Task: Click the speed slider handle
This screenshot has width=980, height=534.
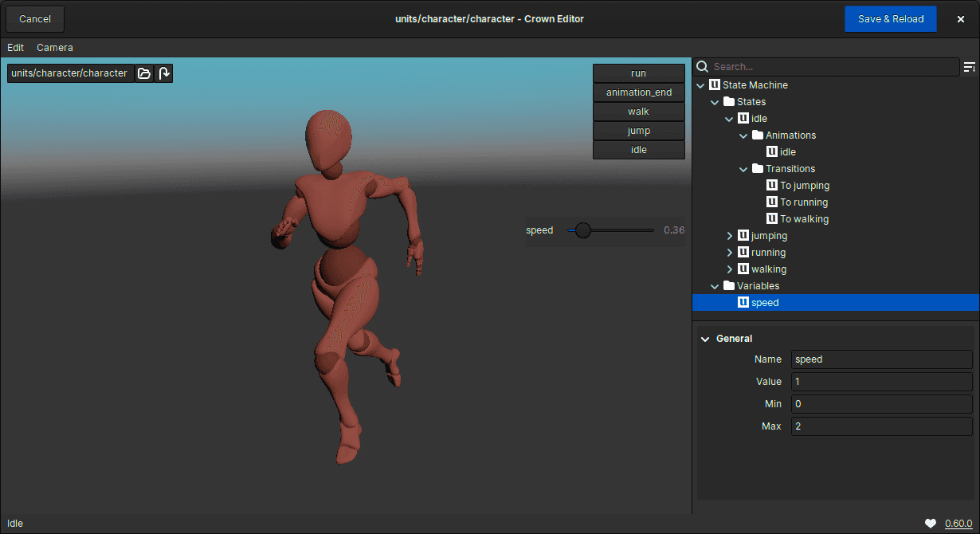Action: pyautogui.click(x=583, y=230)
